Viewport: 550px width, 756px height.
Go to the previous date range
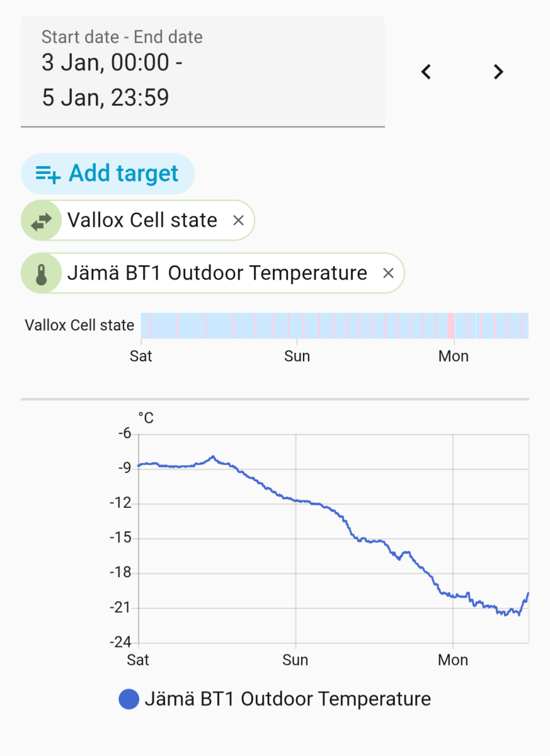[427, 72]
